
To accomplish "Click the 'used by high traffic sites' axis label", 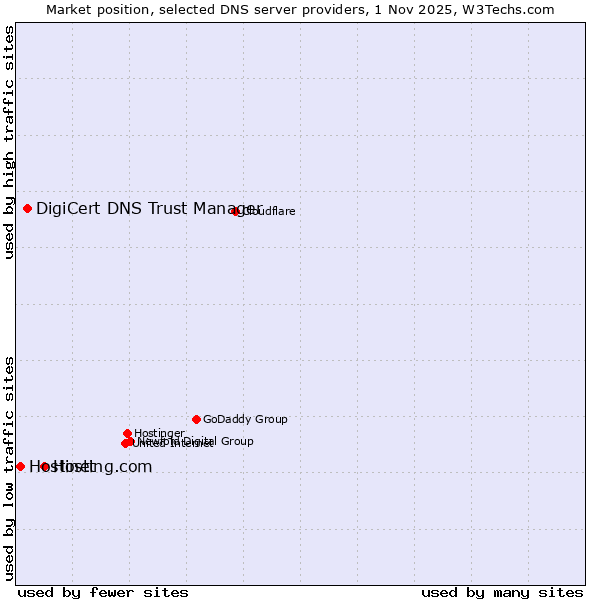I will click(9, 142).
